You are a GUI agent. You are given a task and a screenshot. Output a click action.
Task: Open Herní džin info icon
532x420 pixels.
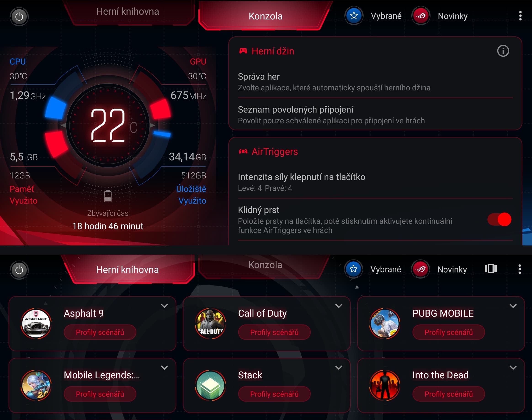503,51
